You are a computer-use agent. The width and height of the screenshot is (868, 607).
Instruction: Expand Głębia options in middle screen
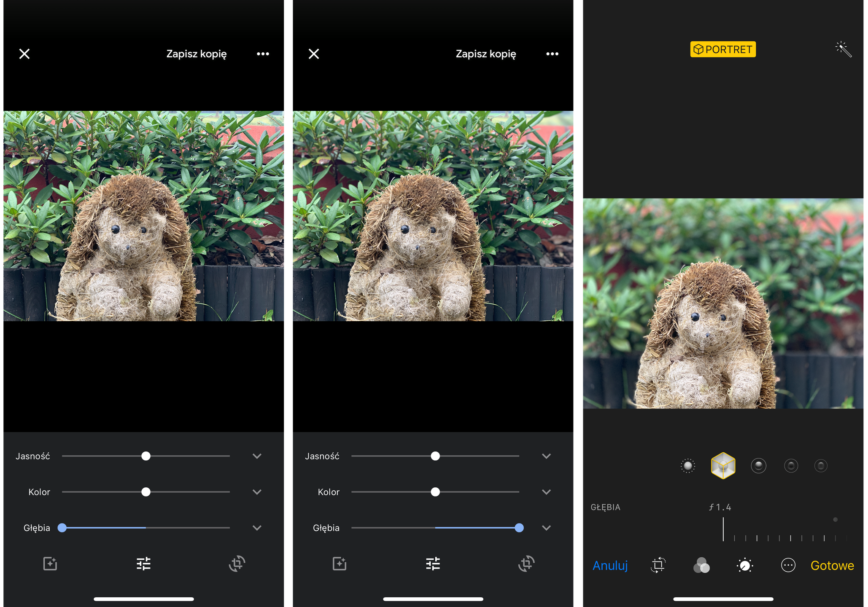[x=546, y=528]
